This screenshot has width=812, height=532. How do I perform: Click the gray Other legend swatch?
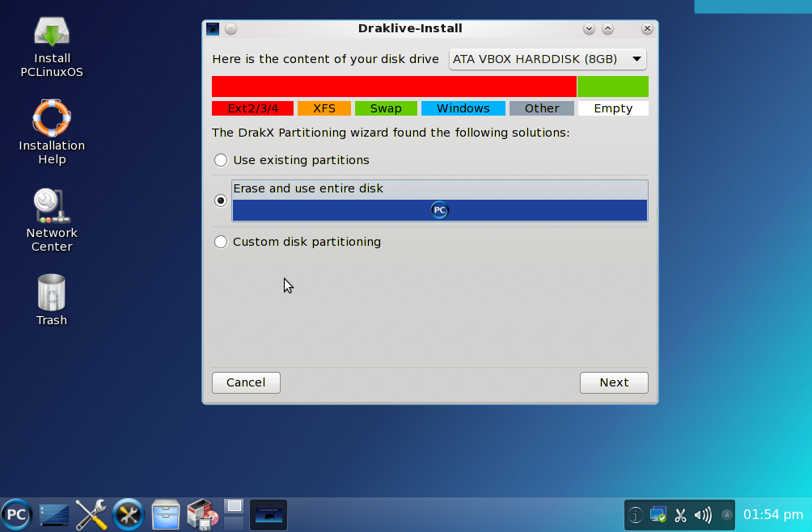(542, 108)
